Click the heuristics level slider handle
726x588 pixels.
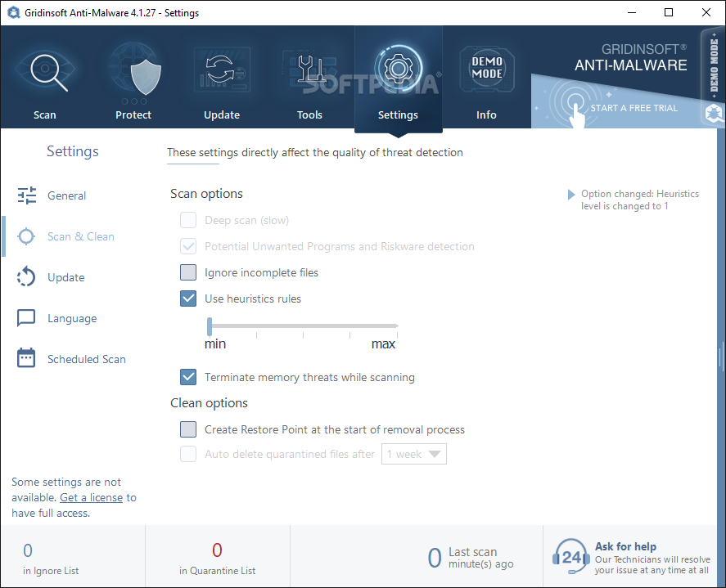click(210, 326)
